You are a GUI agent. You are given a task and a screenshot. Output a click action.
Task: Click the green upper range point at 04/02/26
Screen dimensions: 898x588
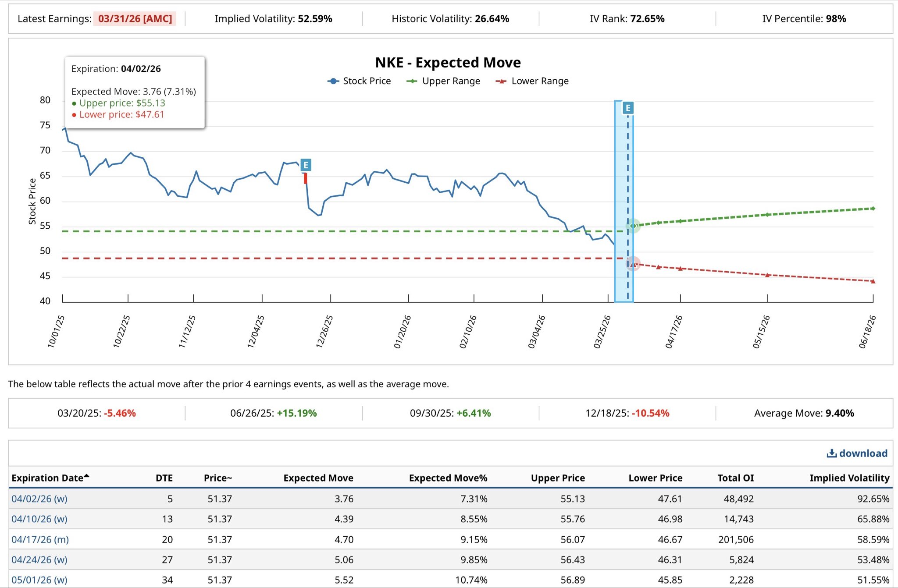(x=633, y=226)
